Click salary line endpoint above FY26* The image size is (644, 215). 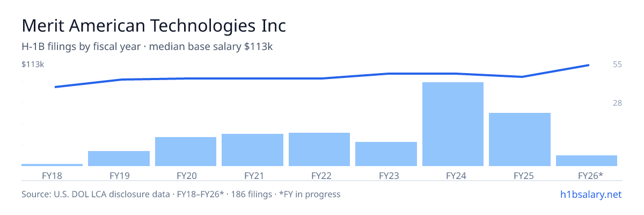tap(589, 65)
